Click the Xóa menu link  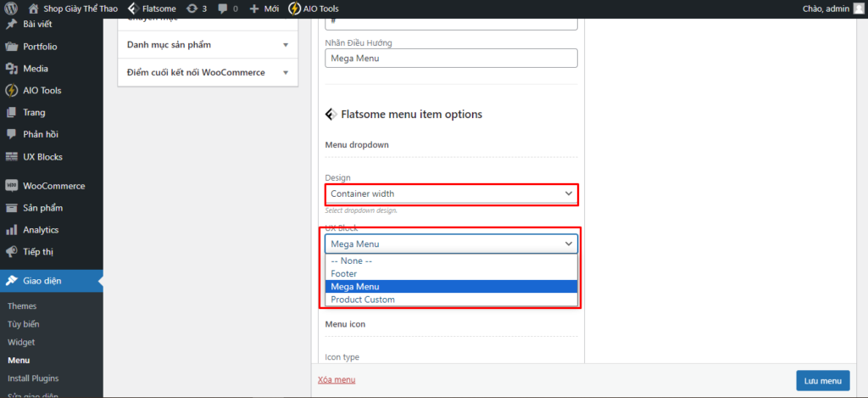click(x=337, y=379)
